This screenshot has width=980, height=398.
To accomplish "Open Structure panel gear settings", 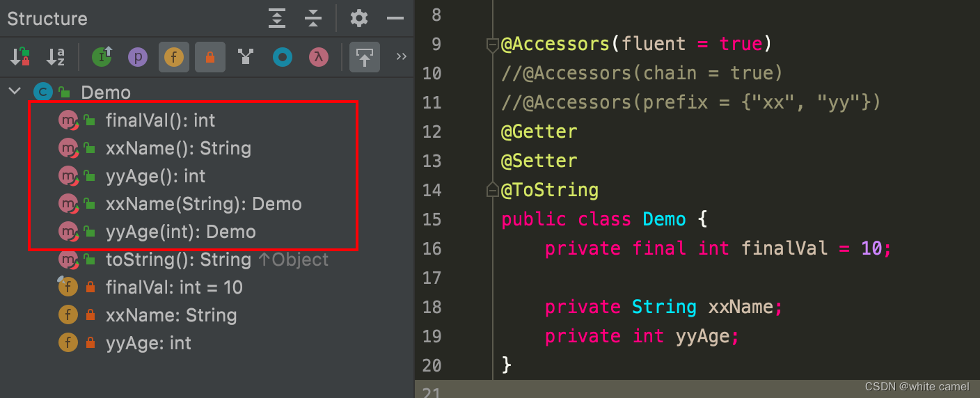I will coord(359,18).
